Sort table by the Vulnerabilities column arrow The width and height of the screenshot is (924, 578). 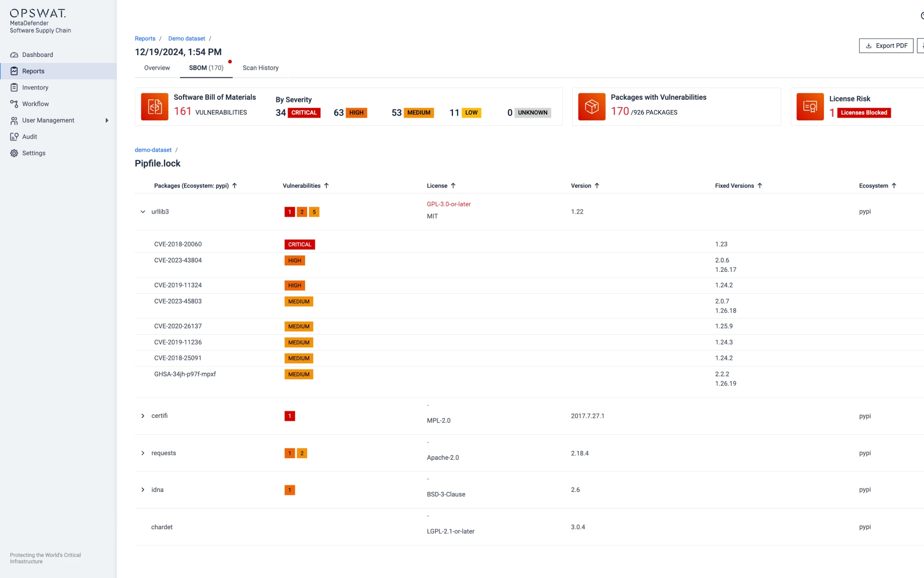tap(326, 185)
